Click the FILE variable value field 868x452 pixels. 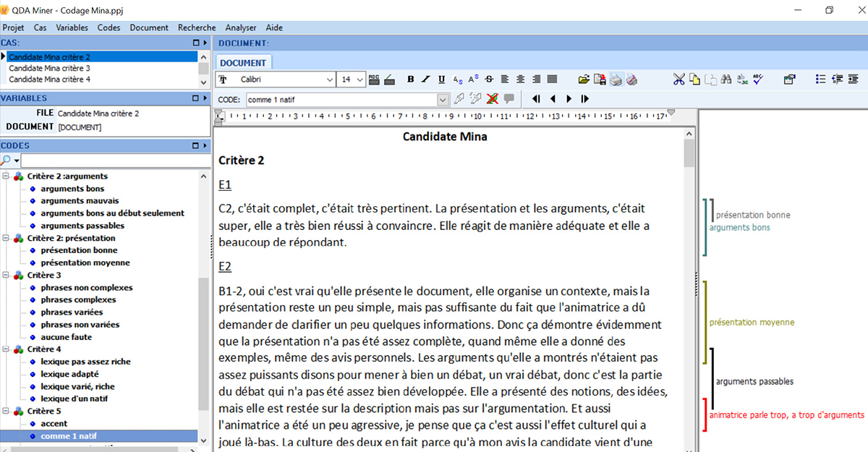132,114
